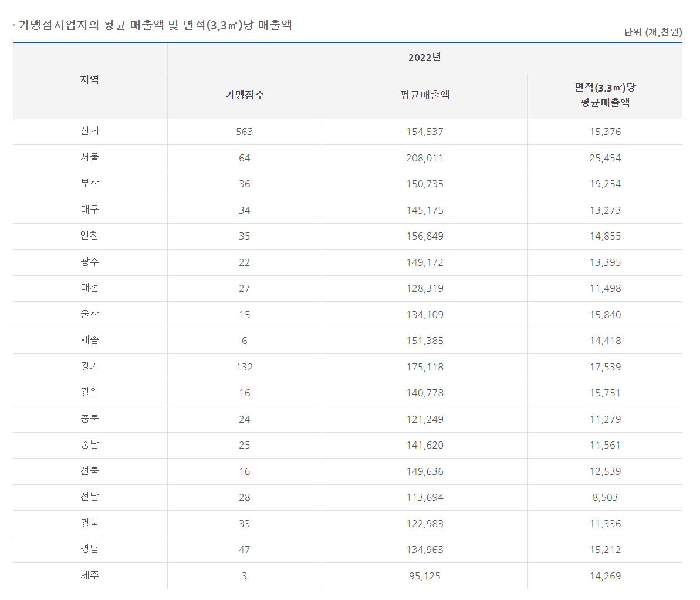Viewport: 700px width, 600px height.
Task: Select the 제주 region cell
Action: (x=90, y=576)
